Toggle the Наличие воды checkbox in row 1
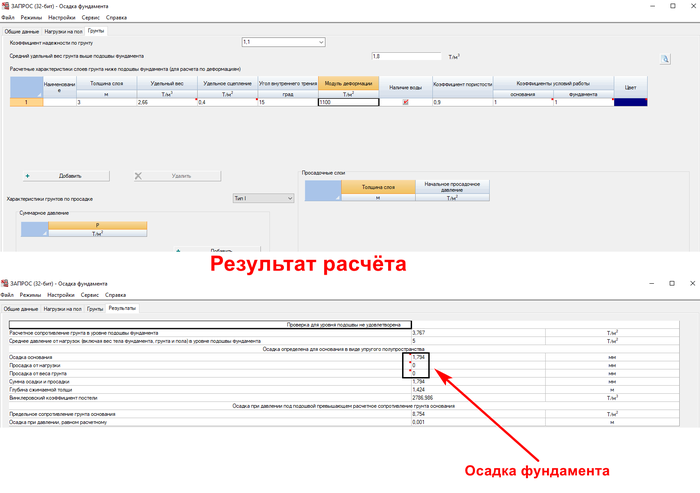The height and width of the screenshot is (493, 700). [x=405, y=102]
